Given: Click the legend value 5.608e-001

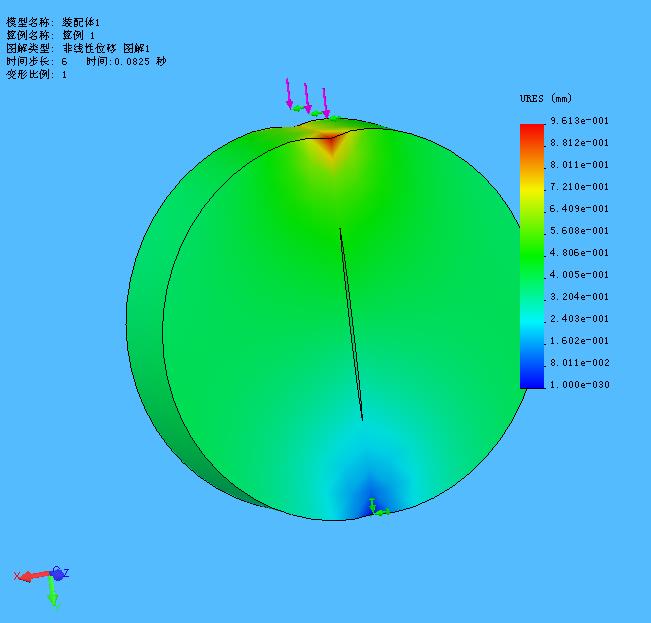Looking at the screenshot, I should point(579,231).
